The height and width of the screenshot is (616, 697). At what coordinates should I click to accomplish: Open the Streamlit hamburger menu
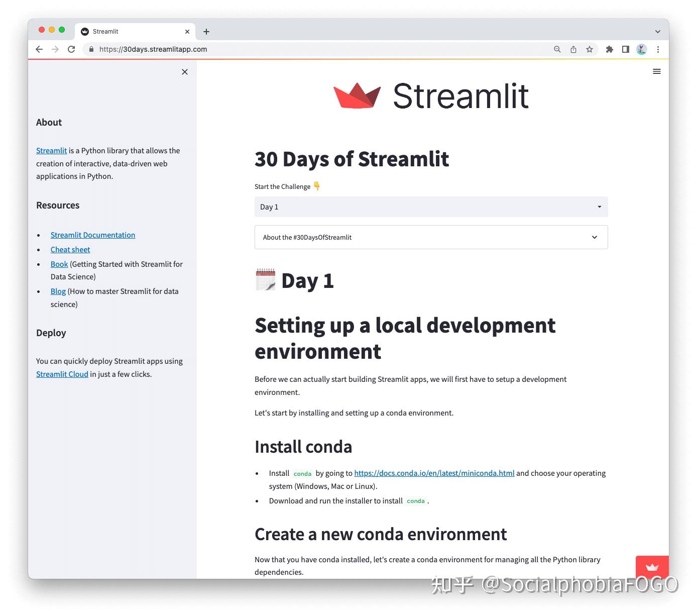tap(656, 71)
